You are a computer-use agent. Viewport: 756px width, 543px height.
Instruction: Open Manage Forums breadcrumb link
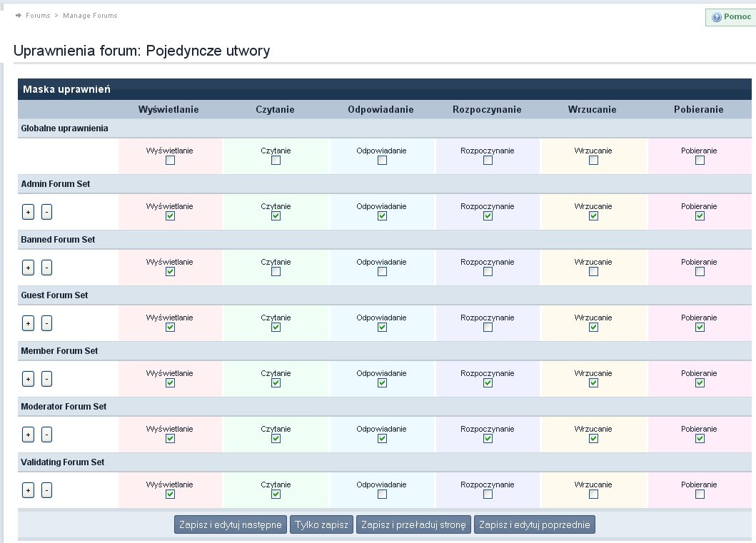pyautogui.click(x=90, y=16)
